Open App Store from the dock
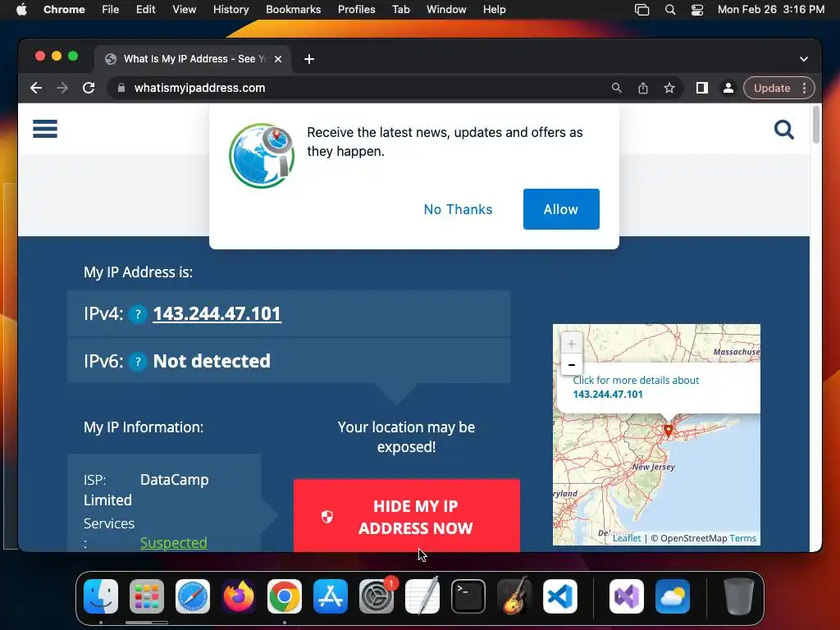 (x=331, y=596)
